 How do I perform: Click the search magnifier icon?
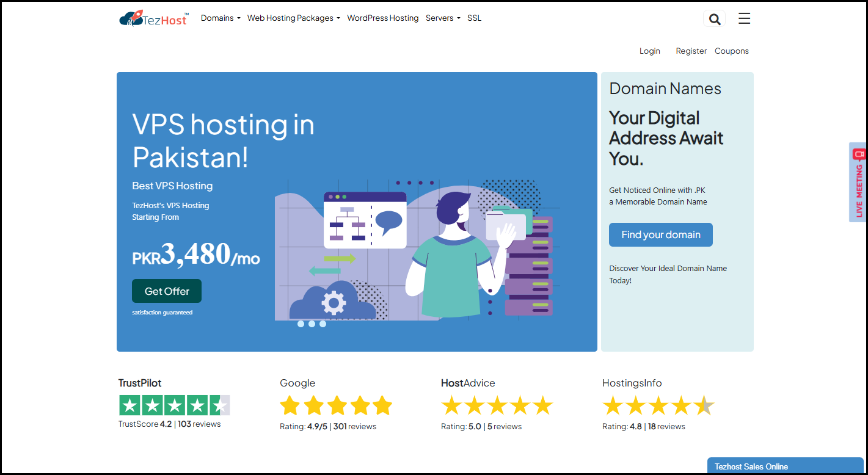pos(713,18)
